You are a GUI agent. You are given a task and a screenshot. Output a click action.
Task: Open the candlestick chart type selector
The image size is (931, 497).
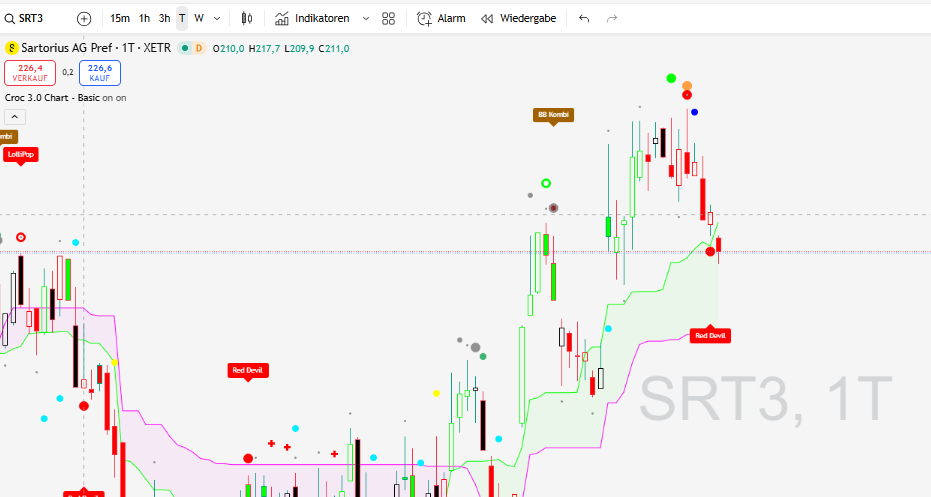coord(245,18)
